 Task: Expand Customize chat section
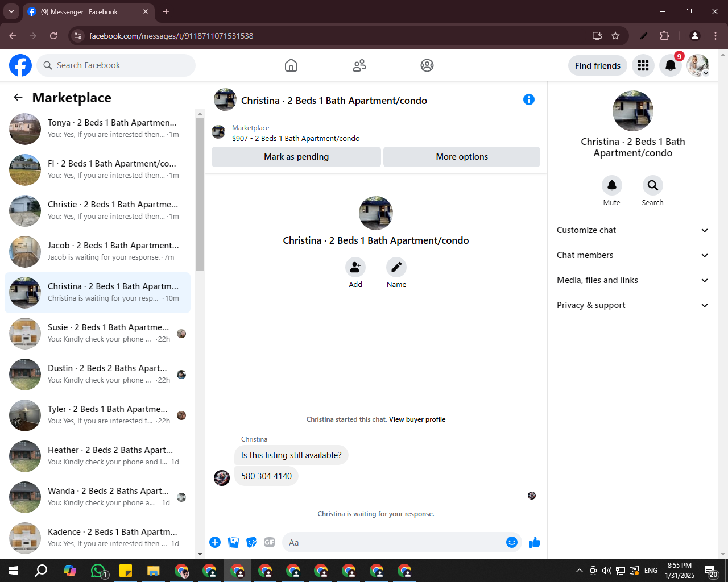click(633, 230)
